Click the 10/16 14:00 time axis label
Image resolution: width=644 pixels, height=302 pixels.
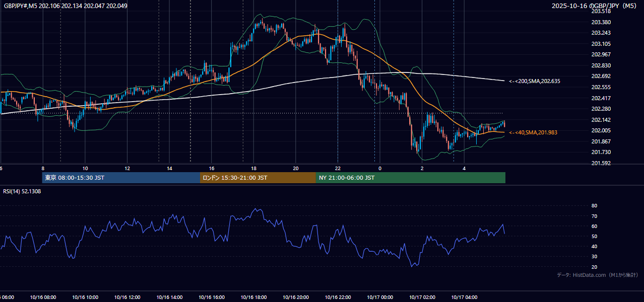pyautogui.click(x=169, y=297)
